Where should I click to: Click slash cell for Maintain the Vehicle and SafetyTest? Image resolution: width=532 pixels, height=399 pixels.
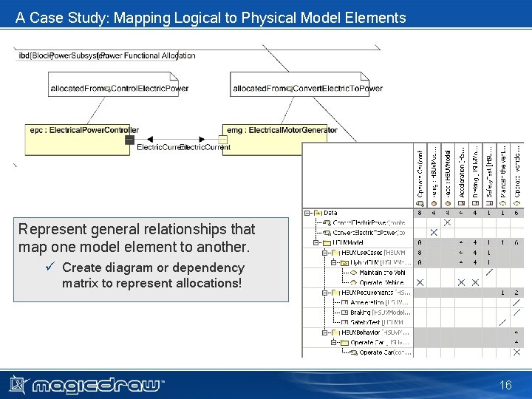pos(489,272)
